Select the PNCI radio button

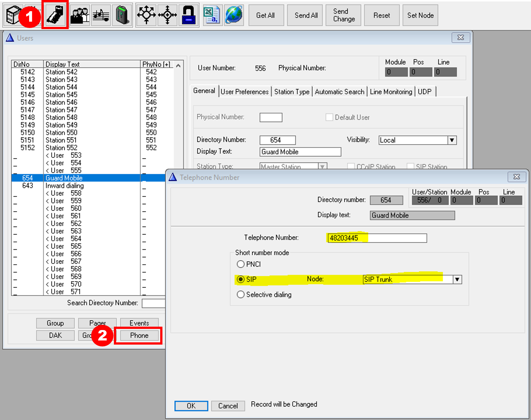(x=241, y=264)
